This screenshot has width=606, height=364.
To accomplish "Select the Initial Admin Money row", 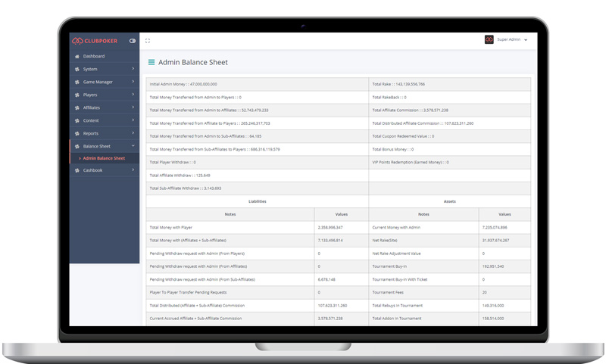I will [x=258, y=84].
